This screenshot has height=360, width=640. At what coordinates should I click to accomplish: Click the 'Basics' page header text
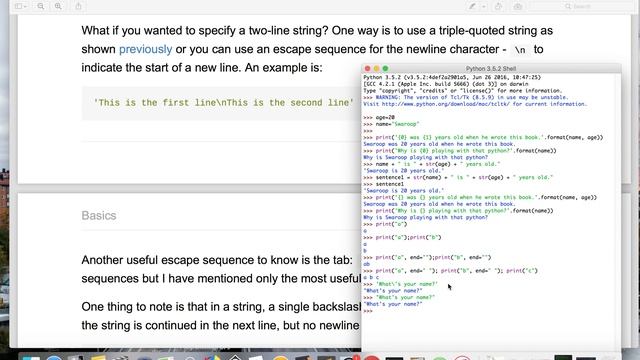pos(99,215)
